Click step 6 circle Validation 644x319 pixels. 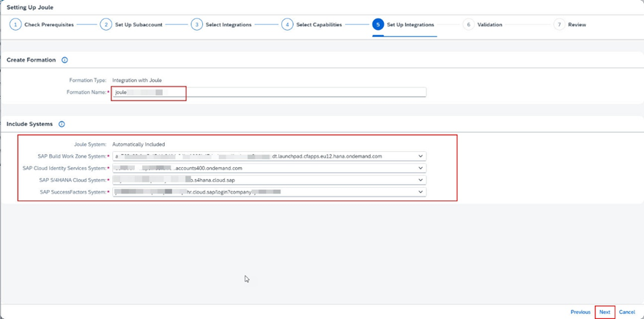(x=468, y=25)
